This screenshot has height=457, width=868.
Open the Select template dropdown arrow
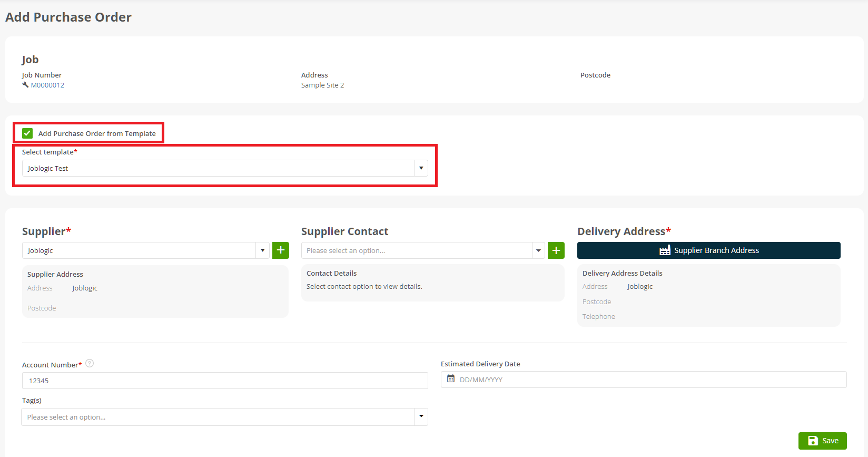click(421, 168)
